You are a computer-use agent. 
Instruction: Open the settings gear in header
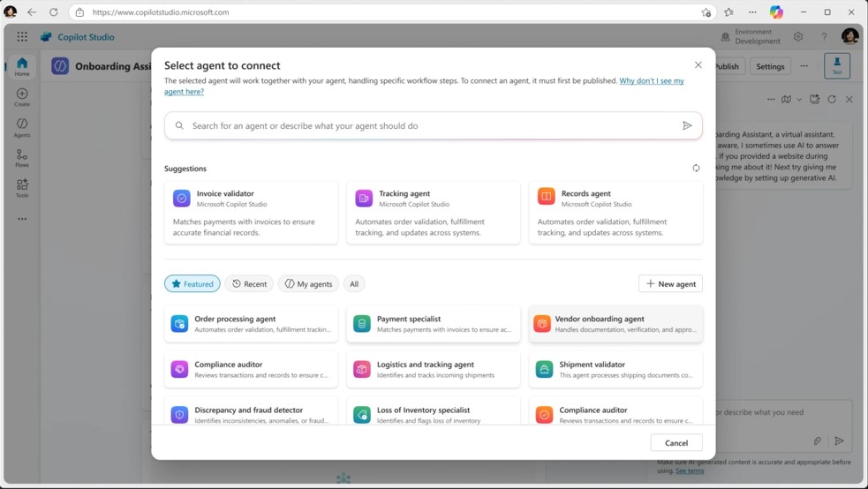[x=797, y=36]
